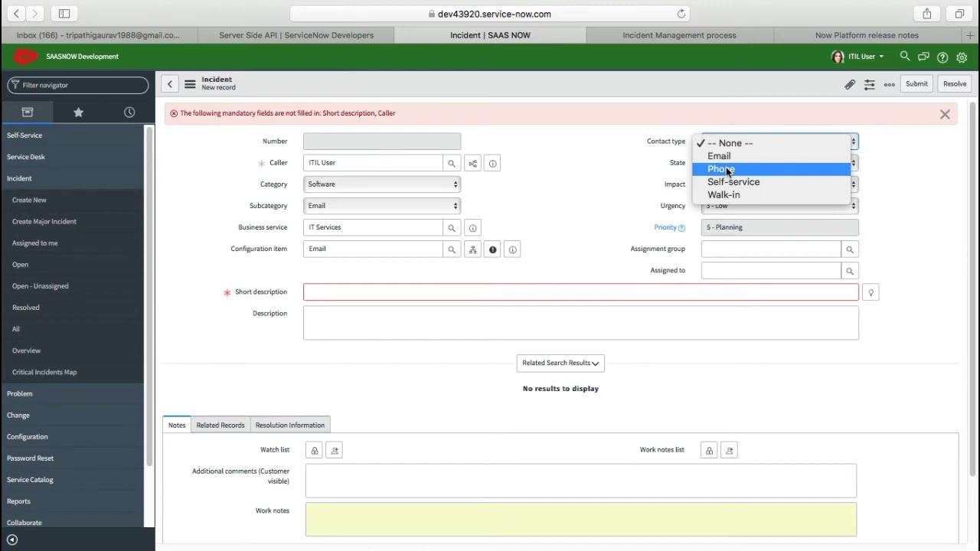
Task: Unlock the Work notes list field
Action: pyautogui.click(x=709, y=451)
